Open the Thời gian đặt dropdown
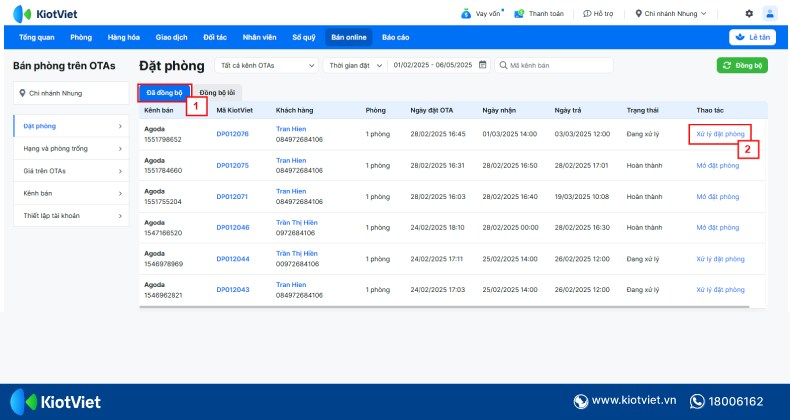 pyautogui.click(x=355, y=65)
